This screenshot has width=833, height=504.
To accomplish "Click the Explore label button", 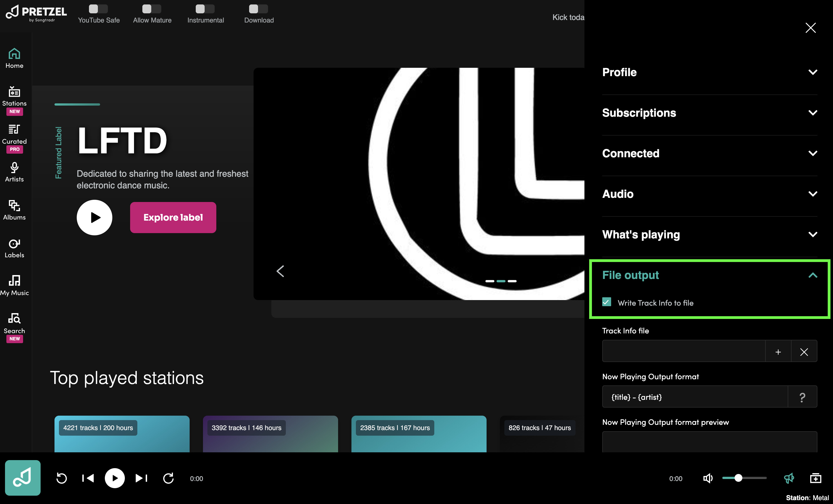I will pyautogui.click(x=173, y=217).
